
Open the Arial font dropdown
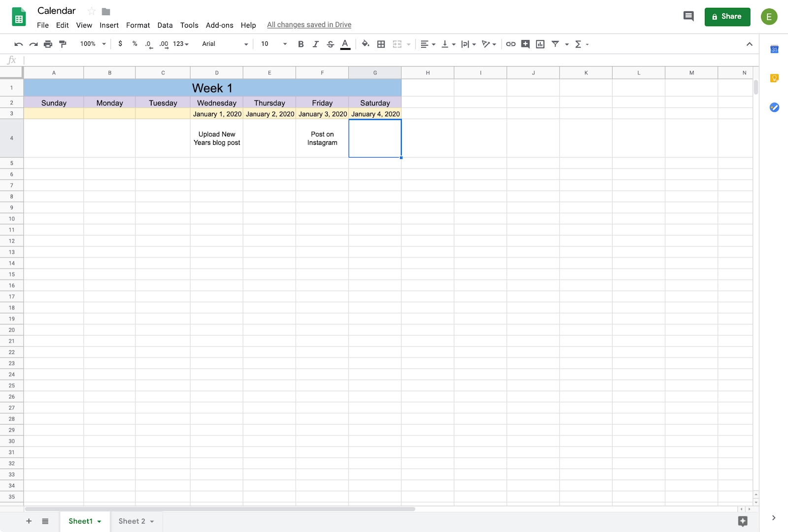pyautogui.click(x=225, y=44)
